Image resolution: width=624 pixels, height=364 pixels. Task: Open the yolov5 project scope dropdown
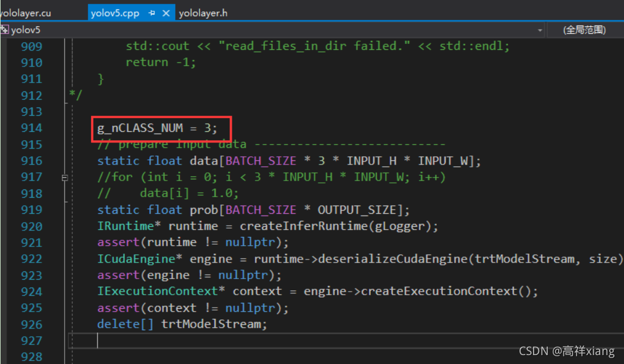[x=540, y=30]
